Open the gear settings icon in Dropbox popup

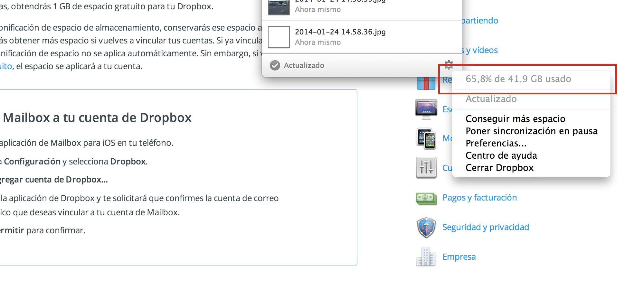pyautogui.click(x=449, y=65)
